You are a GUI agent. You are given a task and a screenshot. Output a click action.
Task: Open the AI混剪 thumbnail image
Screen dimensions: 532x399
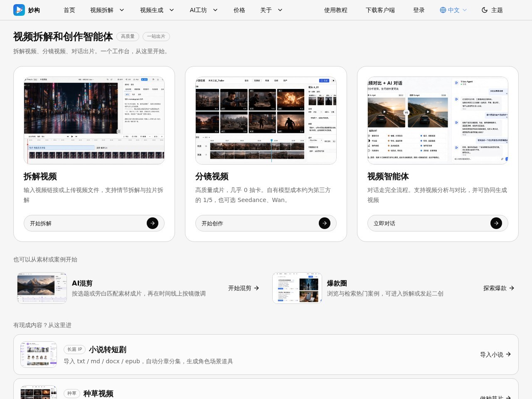[x=42, y=288]
